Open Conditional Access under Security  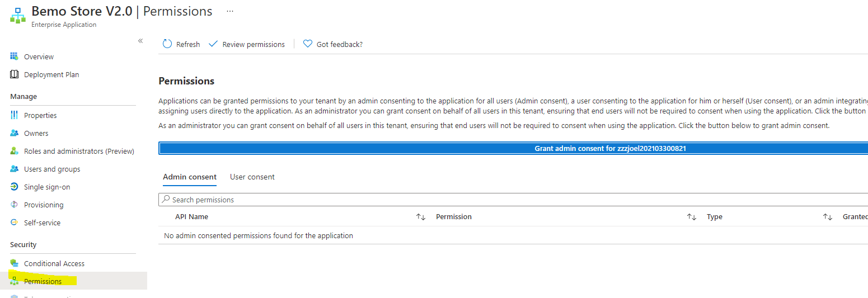(54, 263)
